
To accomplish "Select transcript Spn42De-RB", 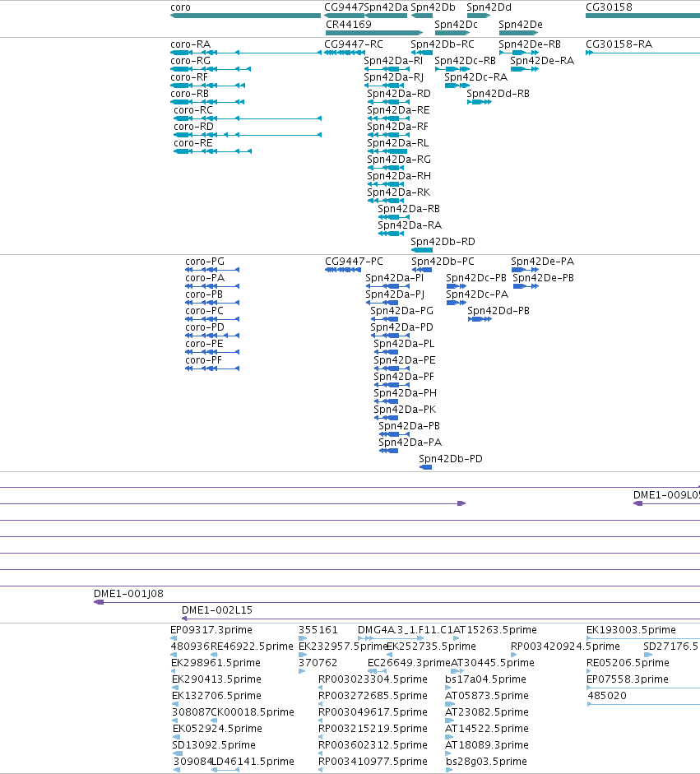I will tap(530, 44).
